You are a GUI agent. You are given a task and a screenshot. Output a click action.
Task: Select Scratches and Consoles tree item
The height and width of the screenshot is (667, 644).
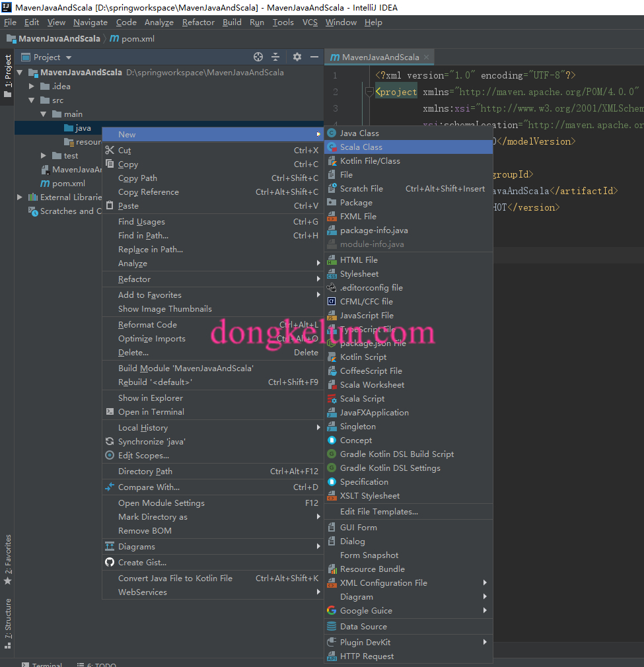click(65, 211)
